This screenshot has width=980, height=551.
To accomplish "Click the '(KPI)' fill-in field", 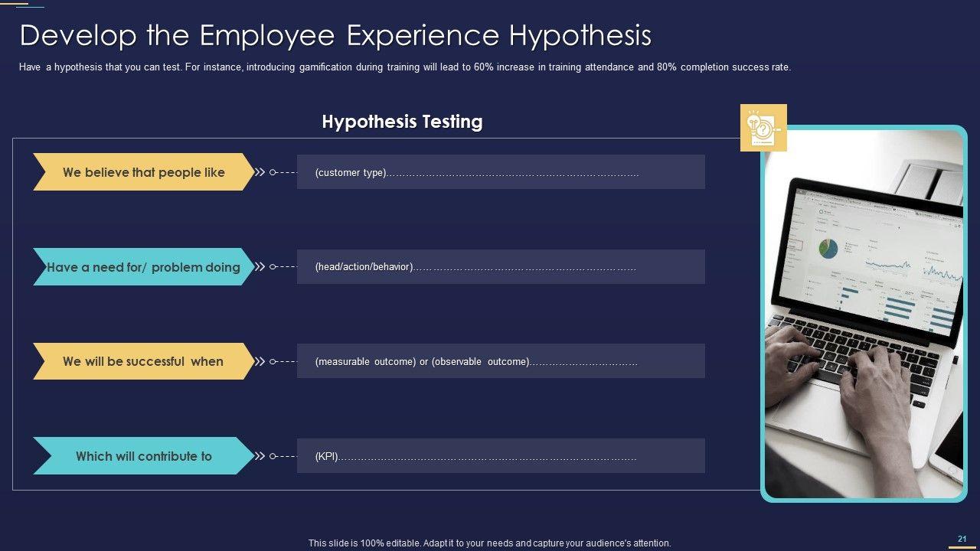I will point(501,456).
